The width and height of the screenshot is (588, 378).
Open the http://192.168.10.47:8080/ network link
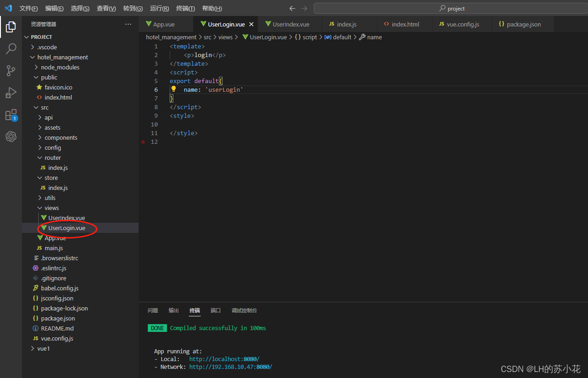click(230, 367)
